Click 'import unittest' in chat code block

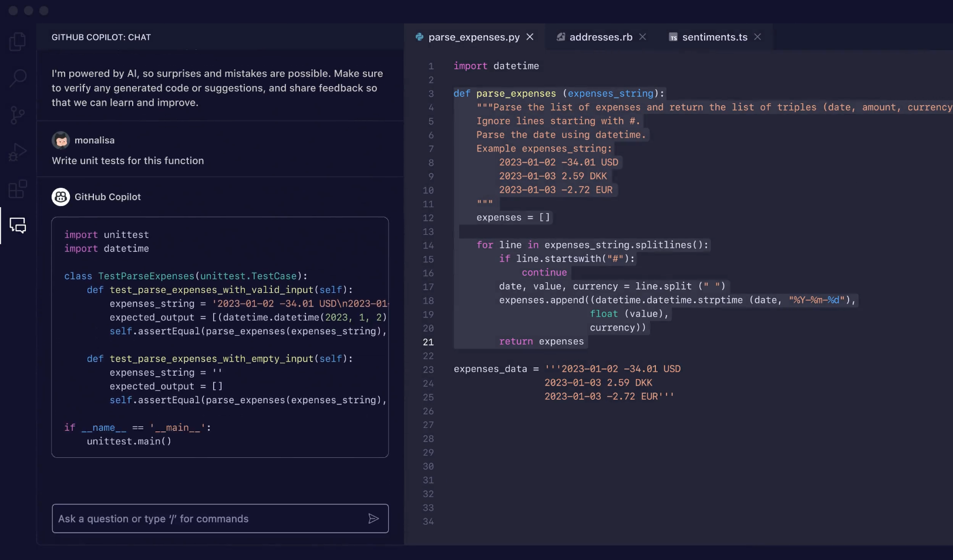tap(106, 235)
